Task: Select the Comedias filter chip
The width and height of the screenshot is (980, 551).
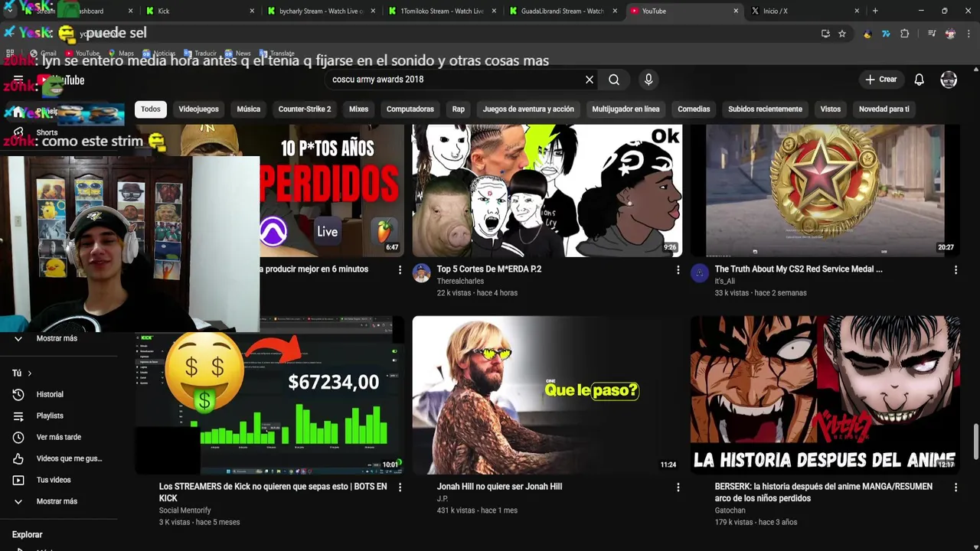Action: point(694,109)
